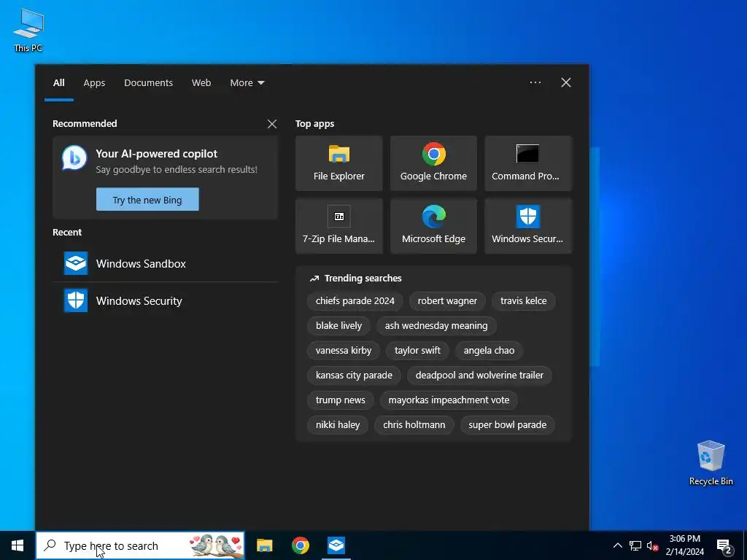
Task: Open File Explorer from Top apps
Action: [338, 163]
